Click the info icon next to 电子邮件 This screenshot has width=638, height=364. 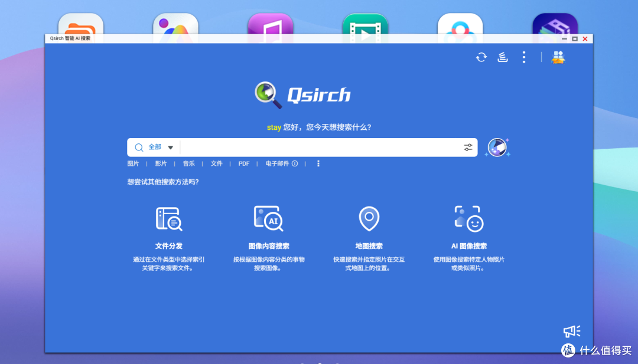[x=295, y=164]
